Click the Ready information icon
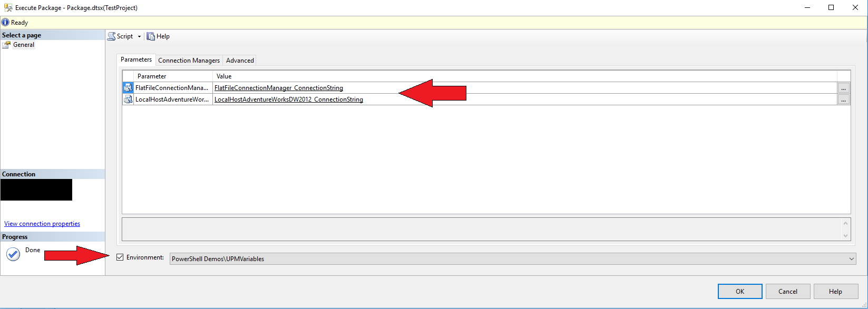Screen dimensions: 868x309 pos(5,23)
